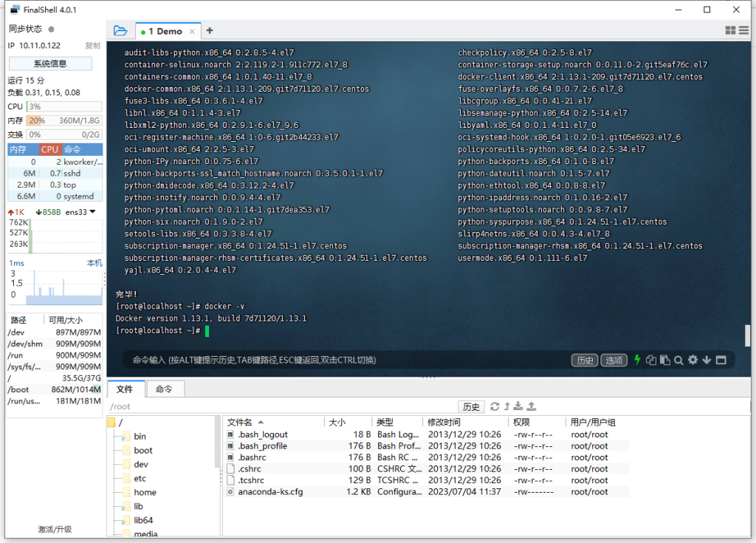The height and width of the screenshot is (543, 756).
Task: Click the 激活/升级 link
Action: pyautogui.click(x=55, y=530)
